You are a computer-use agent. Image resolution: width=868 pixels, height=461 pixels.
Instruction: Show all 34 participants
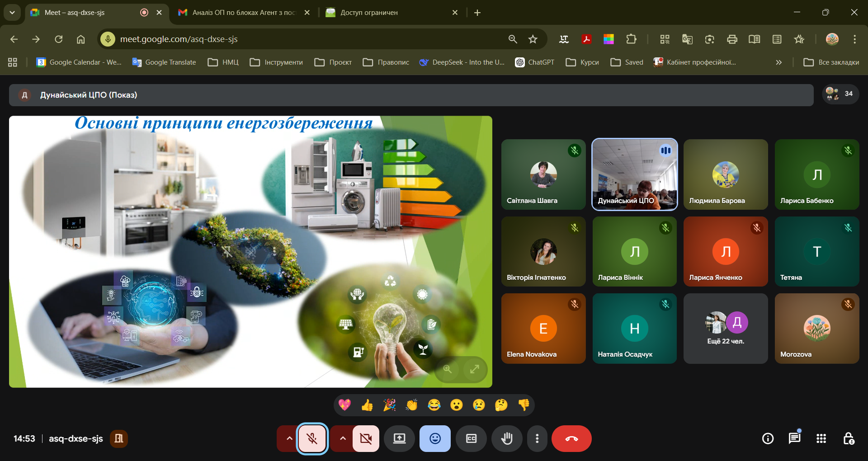(x=840, y=94)
